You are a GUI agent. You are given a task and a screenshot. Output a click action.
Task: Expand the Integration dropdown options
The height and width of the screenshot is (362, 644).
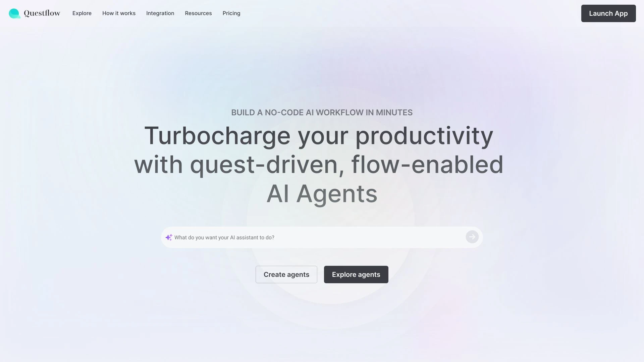[x=160, y=13]
